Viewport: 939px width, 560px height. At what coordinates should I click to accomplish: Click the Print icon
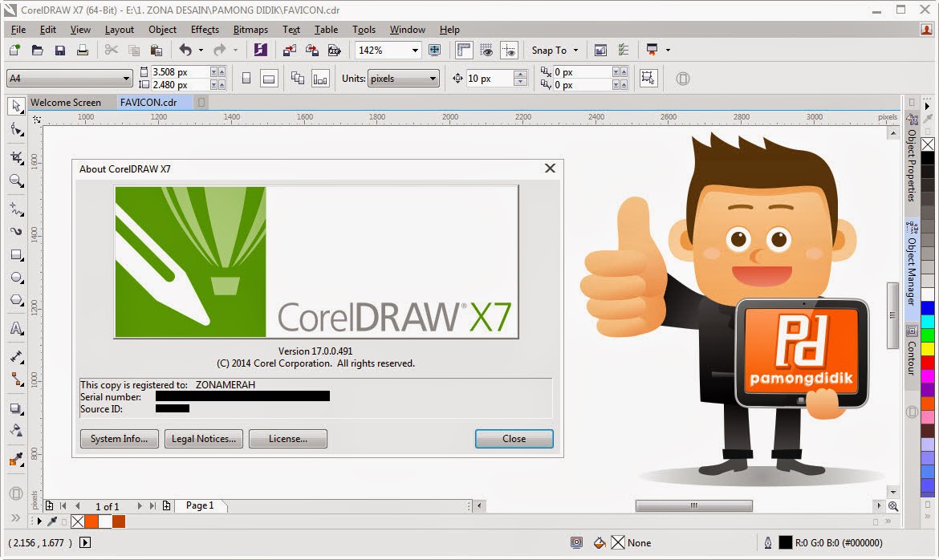[83, 51]
